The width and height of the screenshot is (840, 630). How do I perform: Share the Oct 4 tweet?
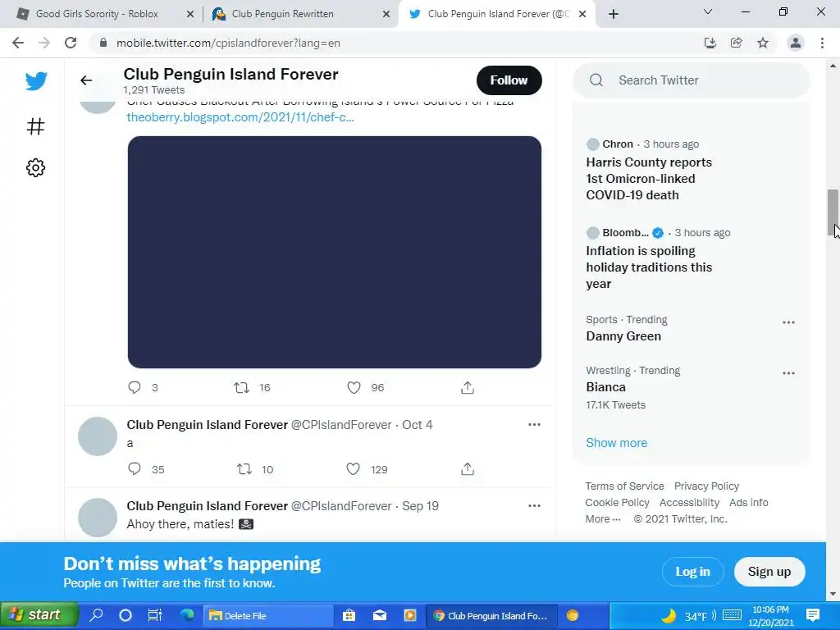pos(467,469)
